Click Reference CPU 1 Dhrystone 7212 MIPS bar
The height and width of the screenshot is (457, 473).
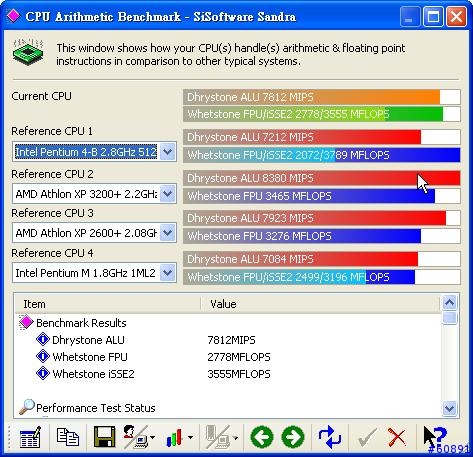click(322, 137)
